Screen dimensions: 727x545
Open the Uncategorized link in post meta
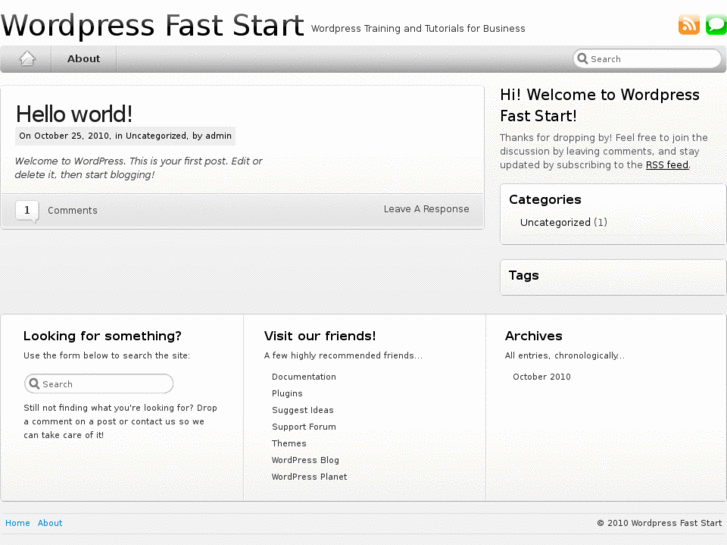(x=156, y=136)
